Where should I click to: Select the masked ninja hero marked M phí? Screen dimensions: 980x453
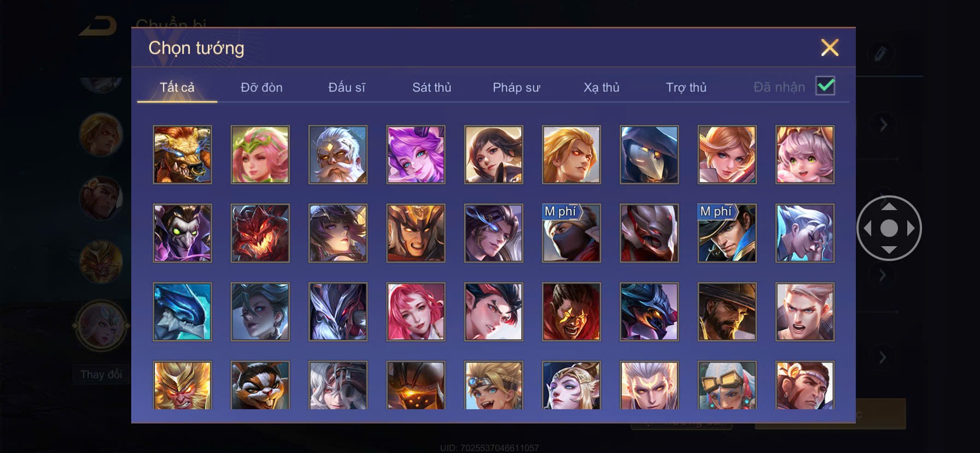tap(571, 233)
